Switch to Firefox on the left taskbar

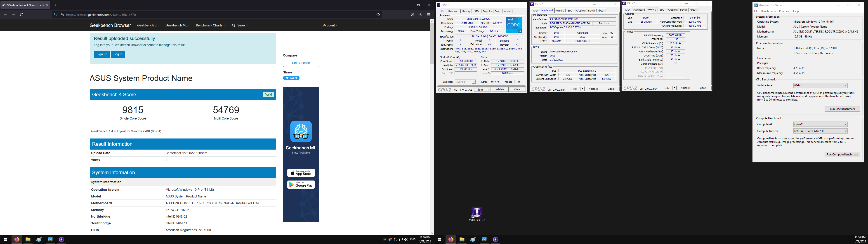[17, 240]
